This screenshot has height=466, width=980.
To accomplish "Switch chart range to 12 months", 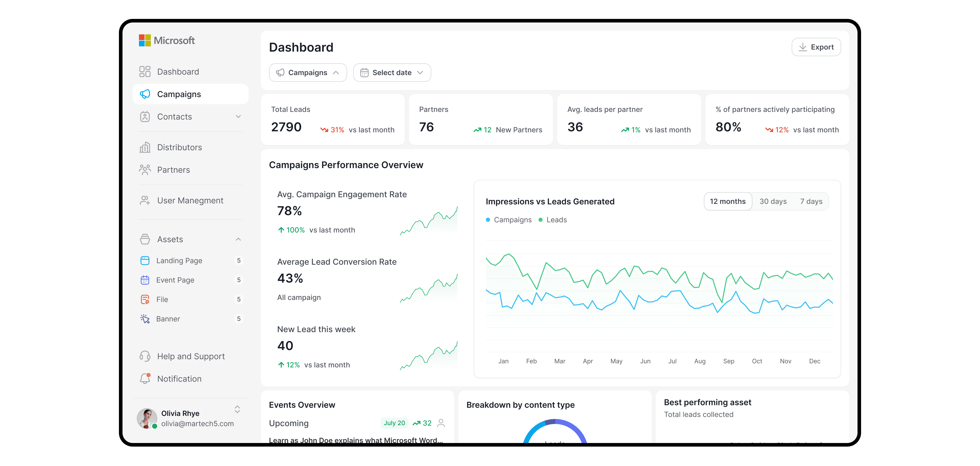I will [x=727, y=201].
